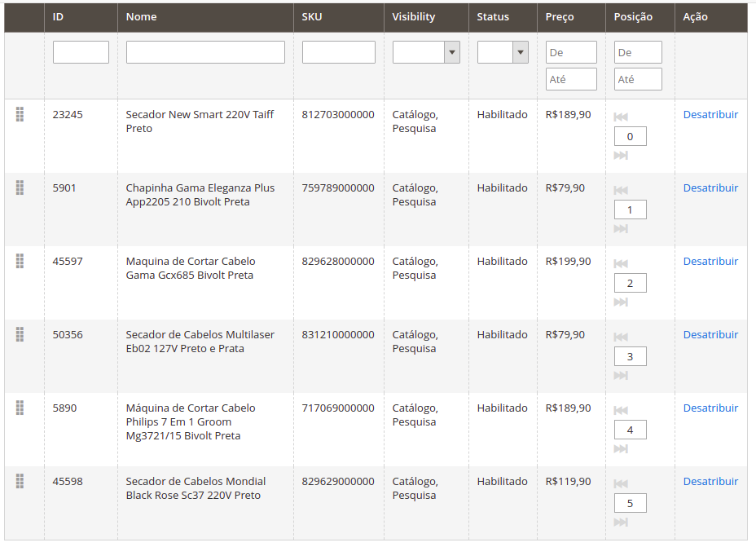Click move-to-top icon above position 5
Image resolution: width=756 pixels, height=547 pixels.
621,484
